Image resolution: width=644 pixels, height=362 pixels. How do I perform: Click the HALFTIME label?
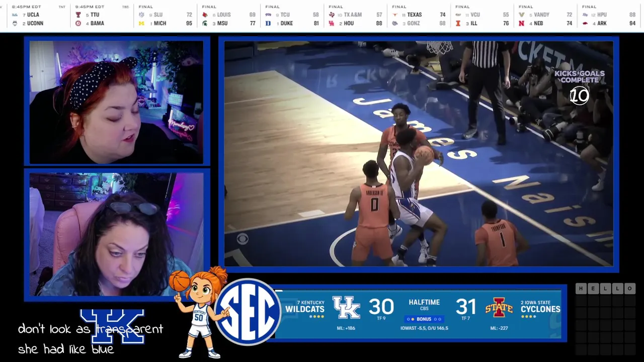pos(424,302)
